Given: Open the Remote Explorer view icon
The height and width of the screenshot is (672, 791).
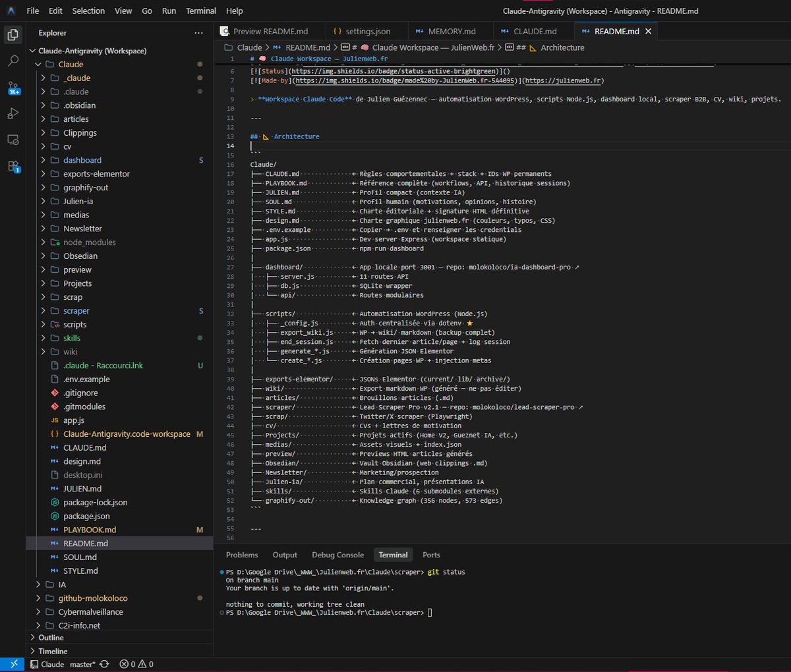Looking at the screenshot, I should [13, 140].
